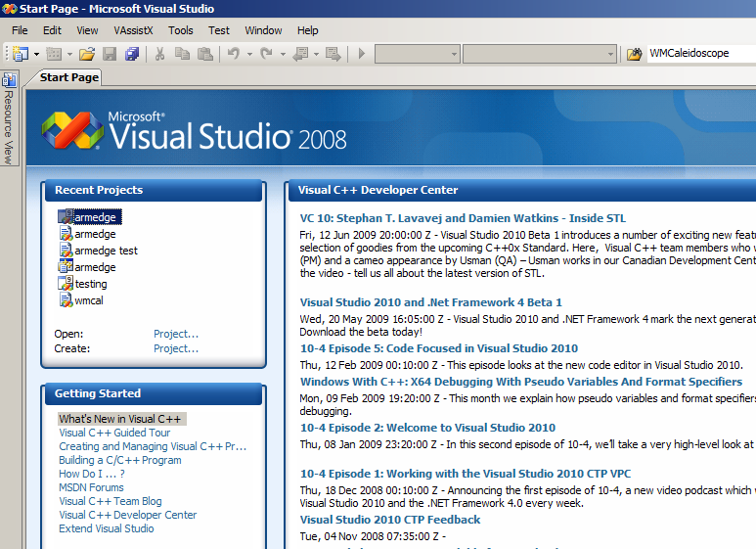Open the Visual C++ Team Blog link
Screen dimensions: 756x549
point(111,501)
